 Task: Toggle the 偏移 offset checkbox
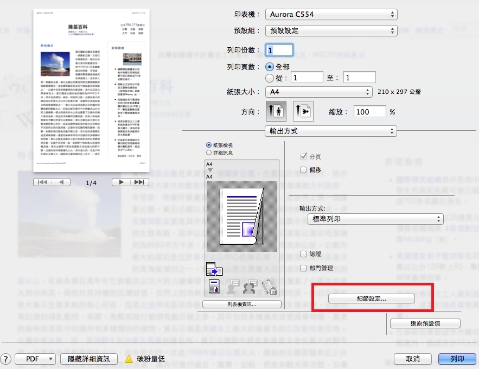pyautogui.click(x=303, y=170)
